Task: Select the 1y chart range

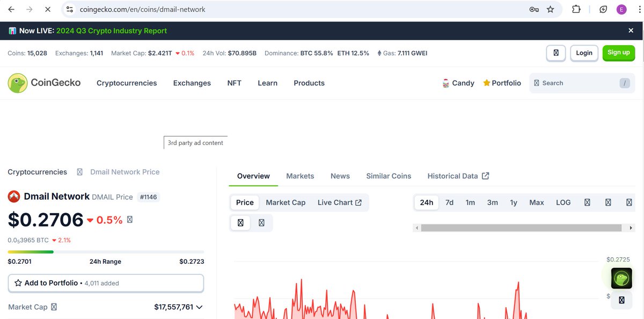Action: coord(514,202)
